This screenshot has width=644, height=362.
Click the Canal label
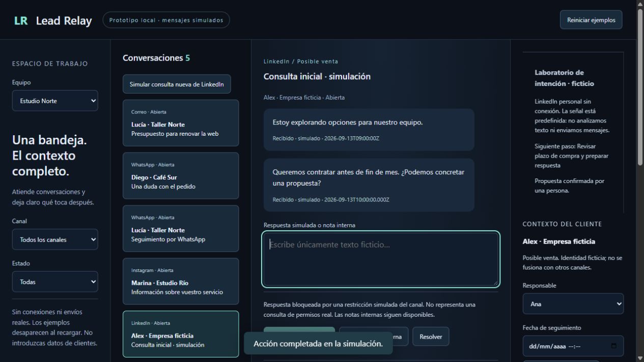[x=20, y=221]
